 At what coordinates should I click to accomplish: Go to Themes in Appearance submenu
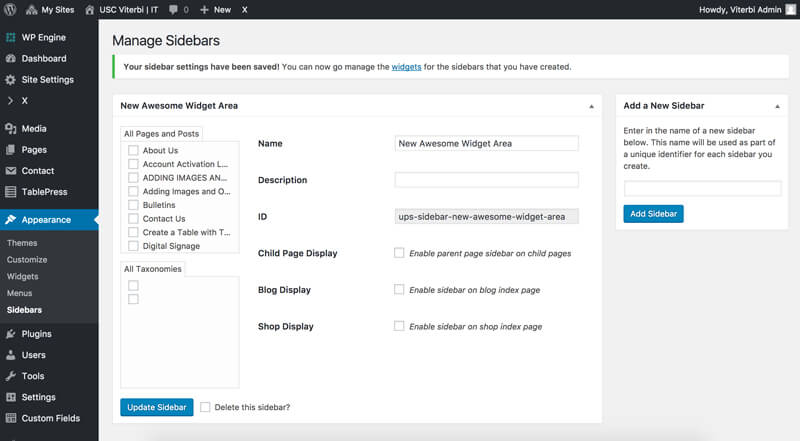(x=22, y=243)
